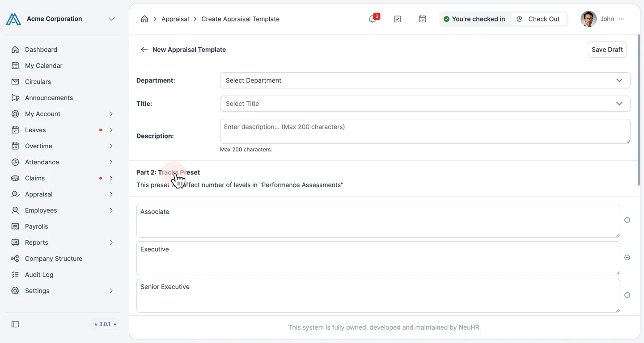Image resolution: width=644 pixels, height=343 pixels.
Task: Open the tasks checkbox icon in header
Action: (x=397, y=19)
